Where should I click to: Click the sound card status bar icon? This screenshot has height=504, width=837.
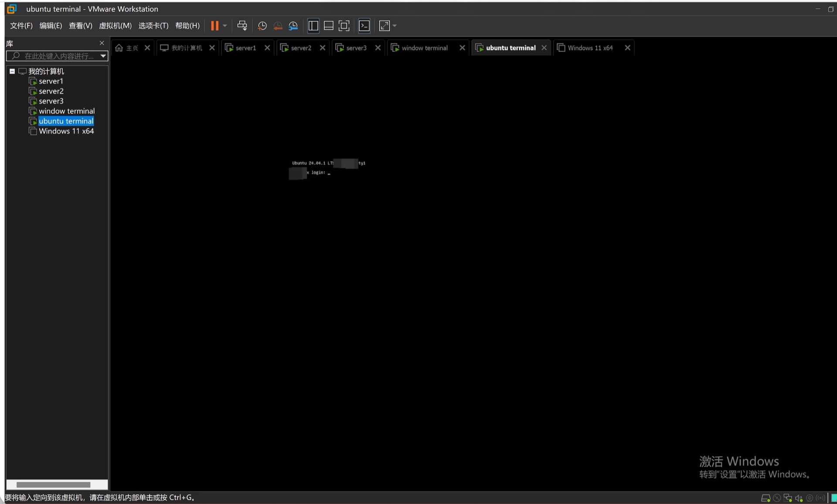799,498
